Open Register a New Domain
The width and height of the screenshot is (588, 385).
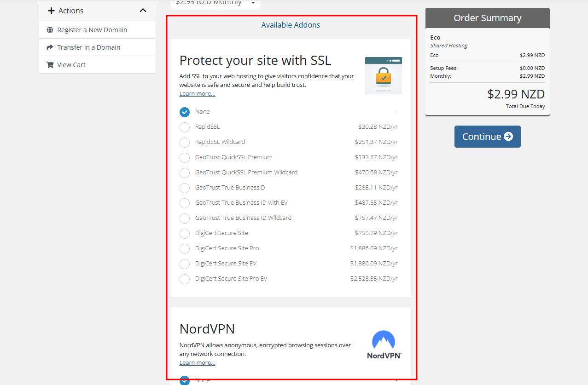[97, 30]
